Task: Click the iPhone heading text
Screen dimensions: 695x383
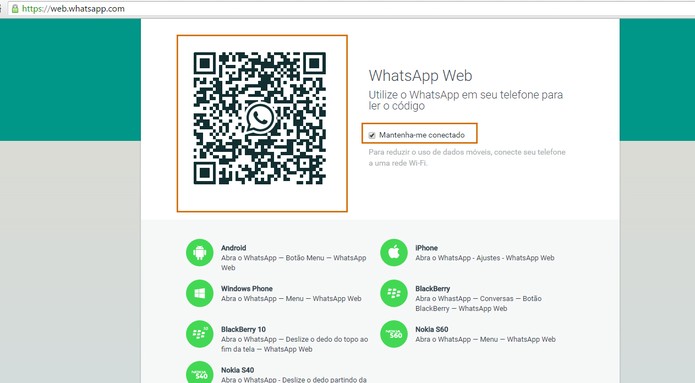Action: [426, 248]
